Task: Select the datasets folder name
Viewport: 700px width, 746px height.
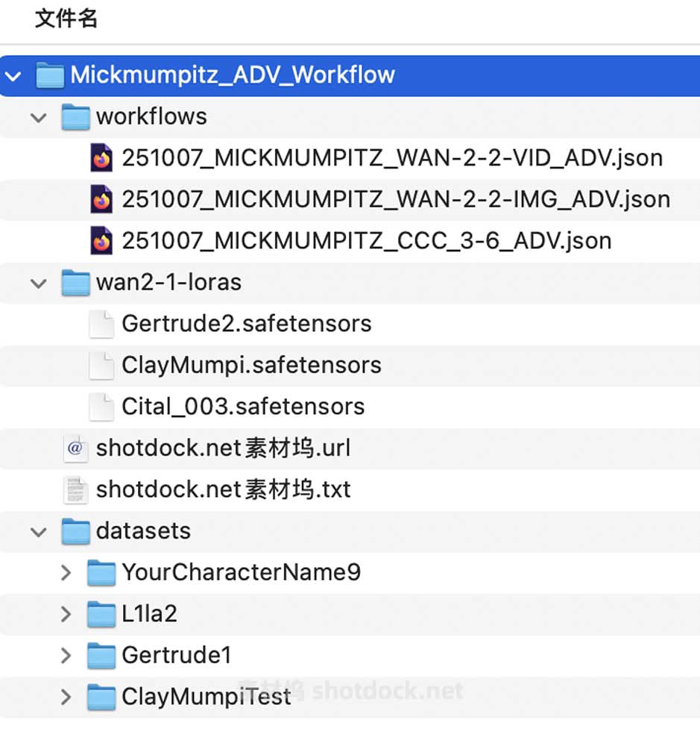Action: [x=143, y=531]
